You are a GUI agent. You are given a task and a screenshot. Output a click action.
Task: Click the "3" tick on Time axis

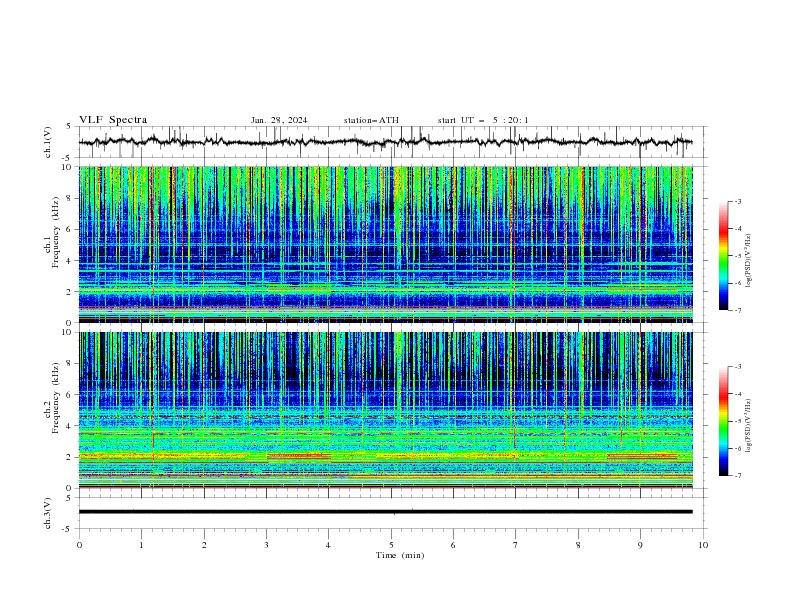tap(266, 545)
